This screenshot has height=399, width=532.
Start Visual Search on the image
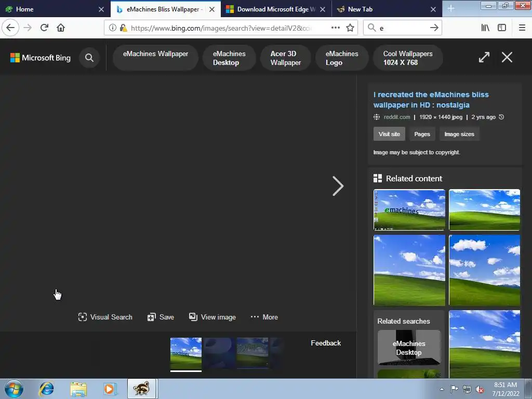[x=105, y=317]
